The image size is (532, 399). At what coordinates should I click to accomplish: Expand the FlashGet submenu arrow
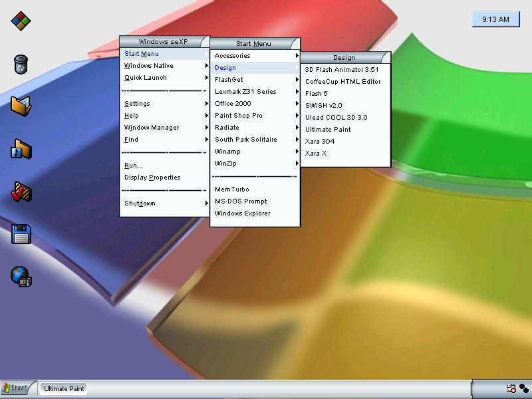(x=297, y=79)
